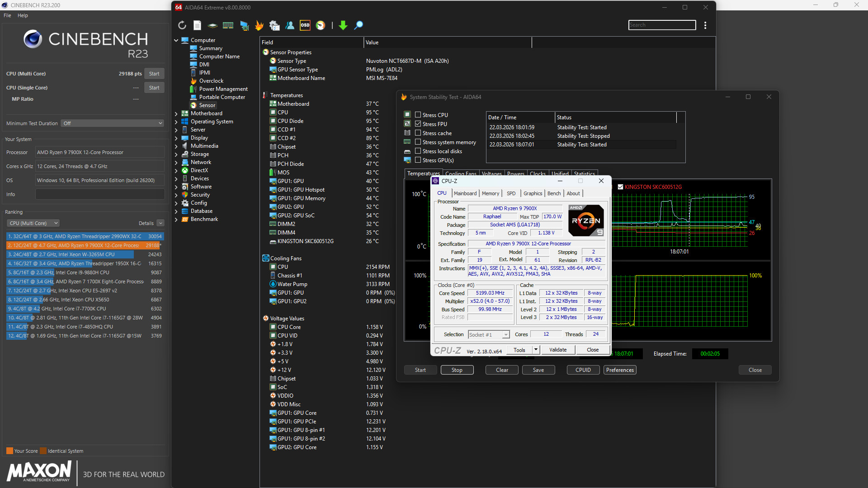Toggle KINGSTON SKC600512G graph checkbox
The image size is (868, 488).
tap(620, 187)
